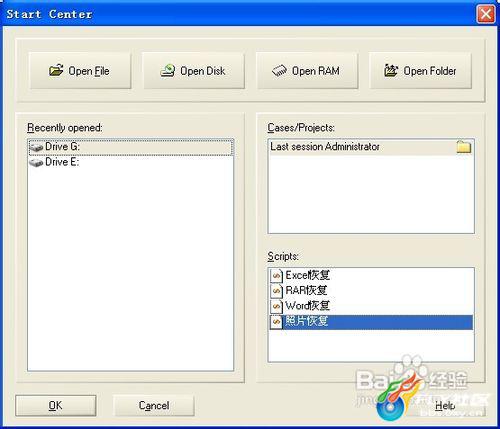Screen dimensions: 500x429
Task: Click the yellow folder icon beside Last session
Action: click(464, 147)
